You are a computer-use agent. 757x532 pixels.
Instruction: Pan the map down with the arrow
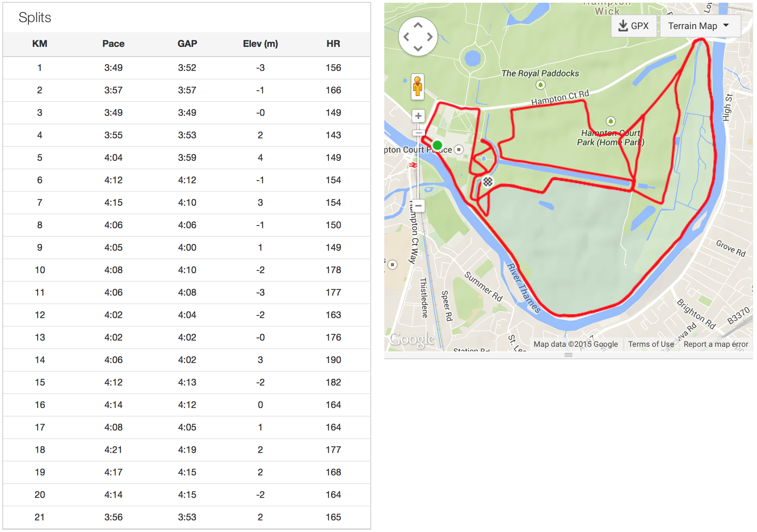point(418,48)
